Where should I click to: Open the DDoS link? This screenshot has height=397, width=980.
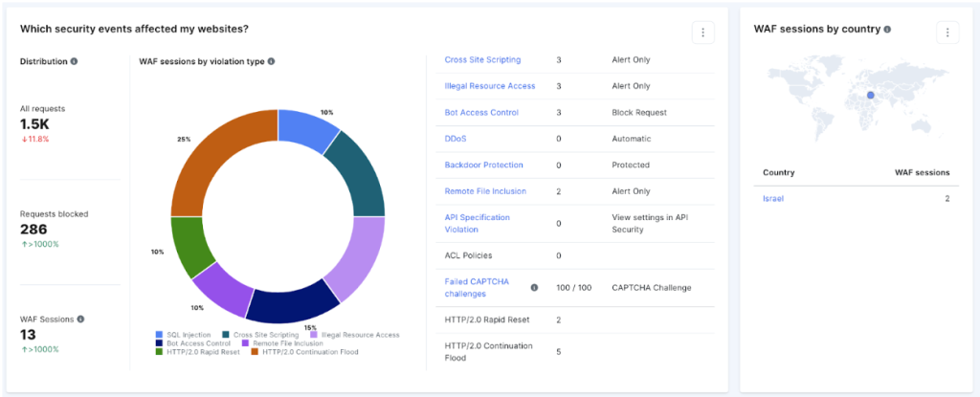pyautogui.click(x=456, y=139)
